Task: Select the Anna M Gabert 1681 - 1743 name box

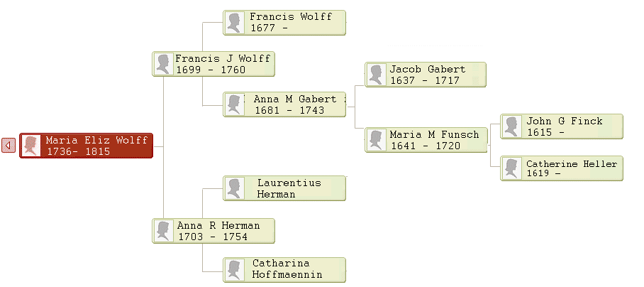Action: coord(294,104)
